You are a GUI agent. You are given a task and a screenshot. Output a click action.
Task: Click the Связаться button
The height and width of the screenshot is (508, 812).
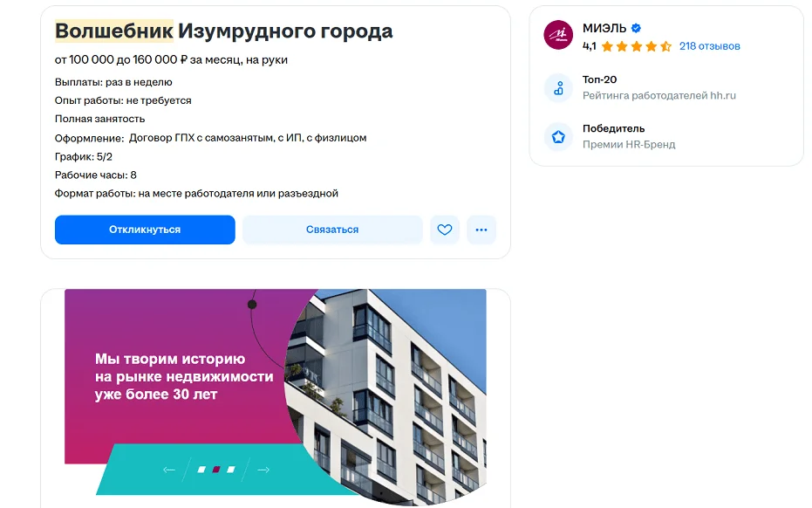[332, 230]
